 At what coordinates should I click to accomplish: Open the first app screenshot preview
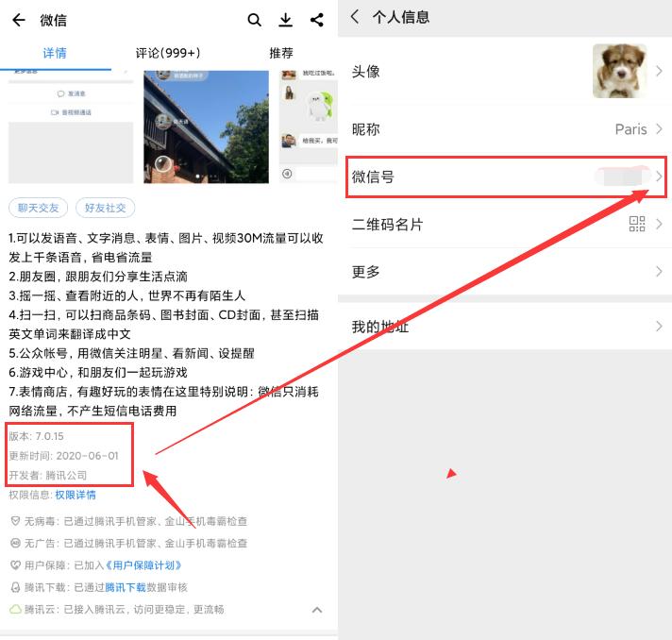[x=71, y=126]
